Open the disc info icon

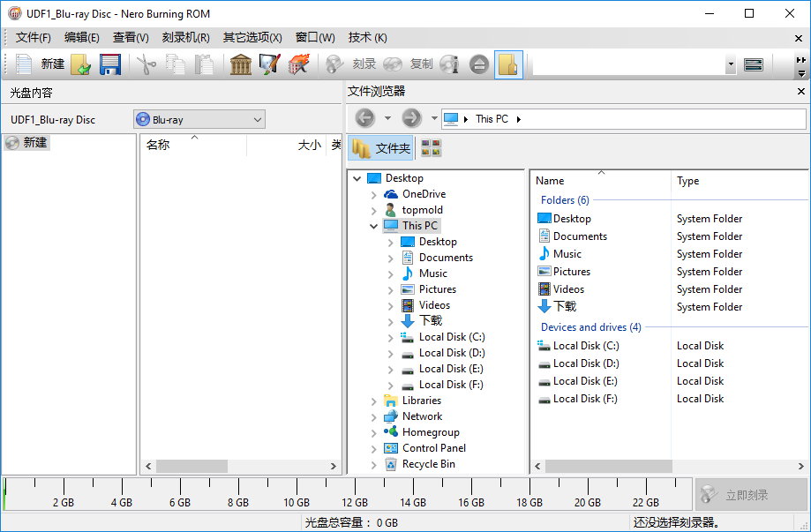coord(449,64)
